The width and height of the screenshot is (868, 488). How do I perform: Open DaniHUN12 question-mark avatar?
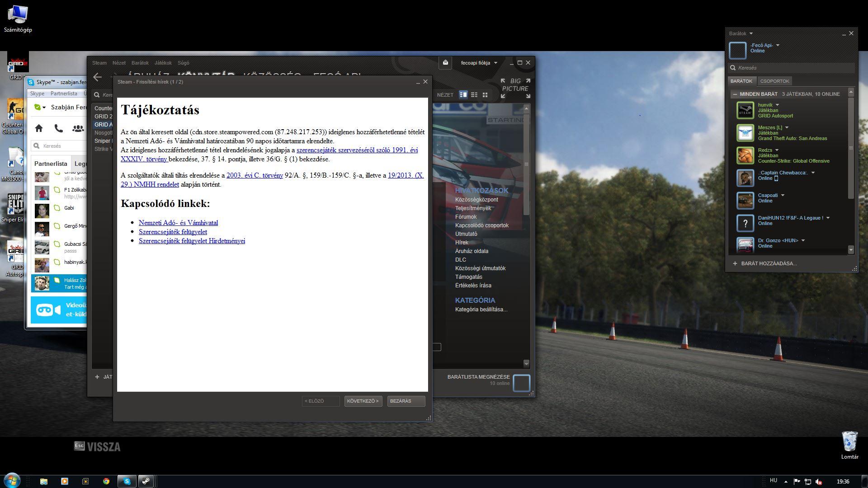745,223
